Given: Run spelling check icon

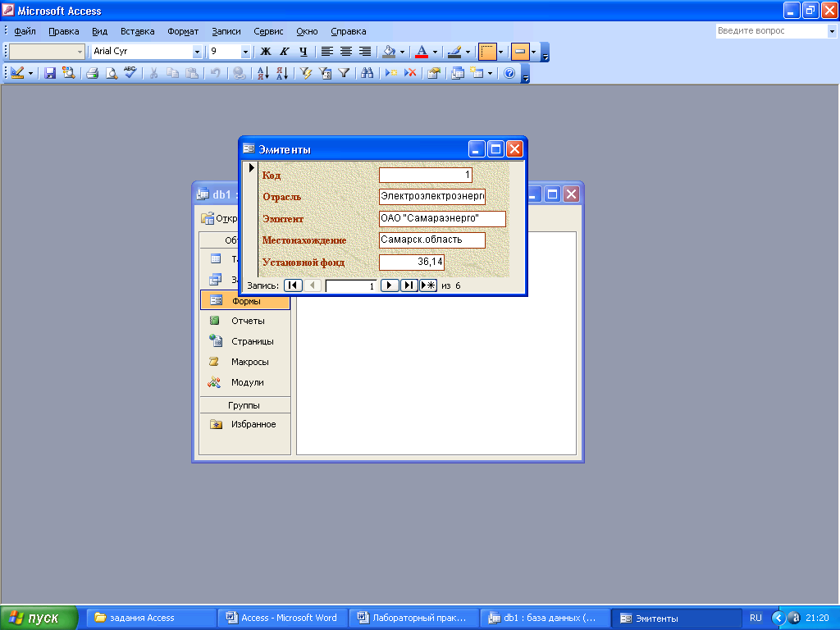Looking at the screenshot, I should pyautogui.click(x=130, y=73).
